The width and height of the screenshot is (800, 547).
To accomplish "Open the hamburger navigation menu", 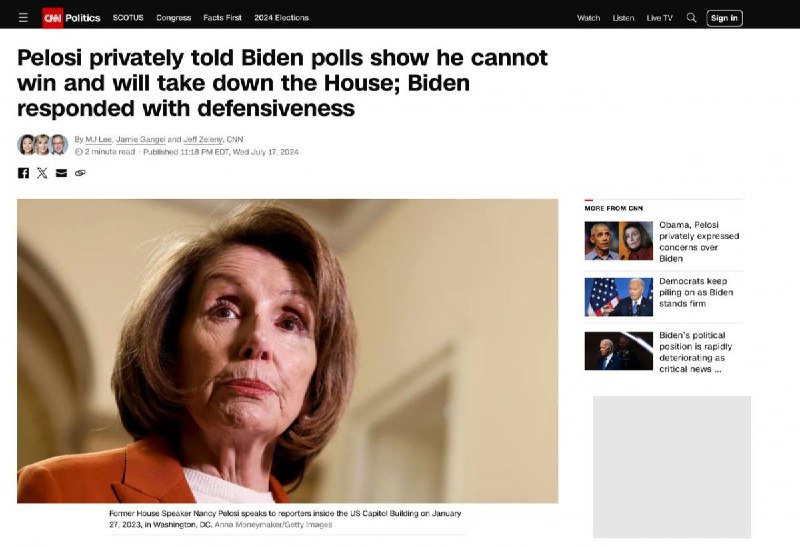I will coord(23,18).
